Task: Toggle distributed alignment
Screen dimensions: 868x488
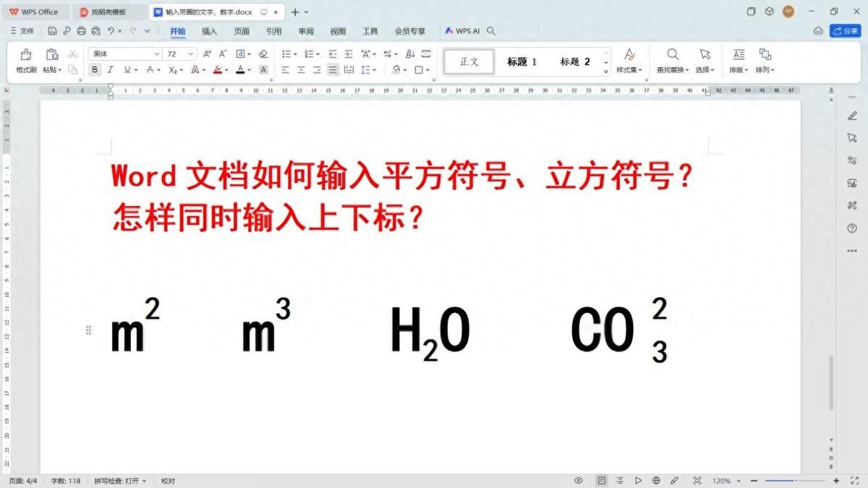Action: pyautogui.click(x=349, y=70)
